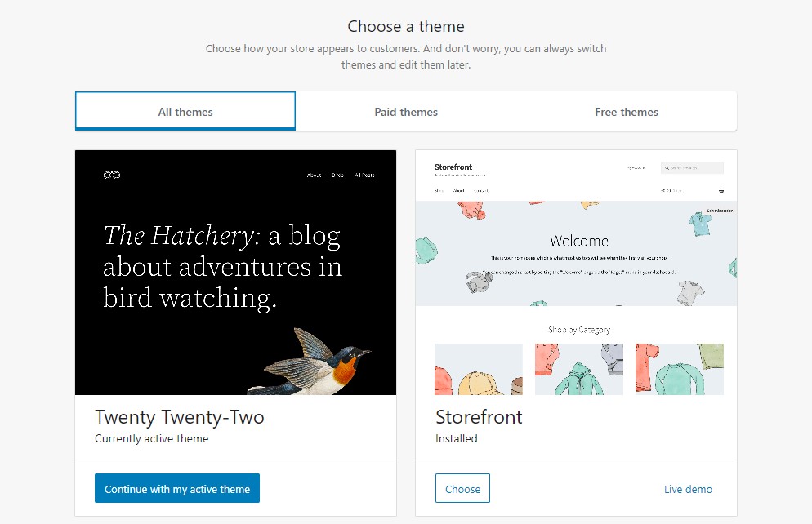Choose the Storefront theme
The image size is (812, 524).
[x=462, y=488]
